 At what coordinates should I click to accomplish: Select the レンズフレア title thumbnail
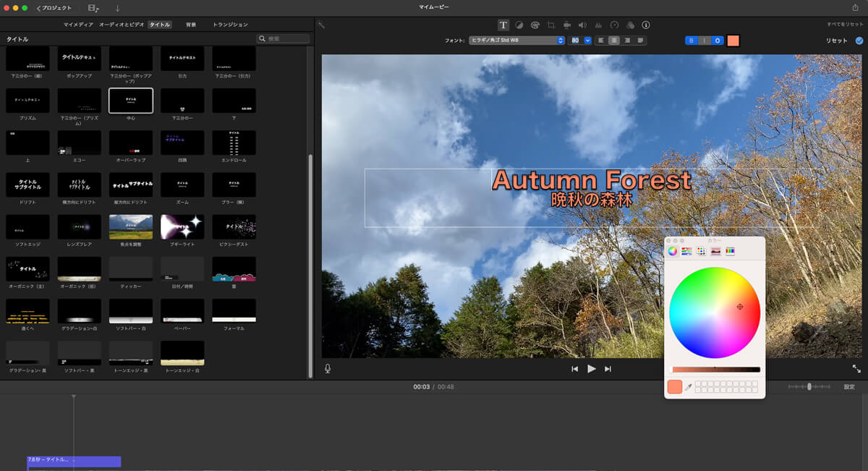80,226
